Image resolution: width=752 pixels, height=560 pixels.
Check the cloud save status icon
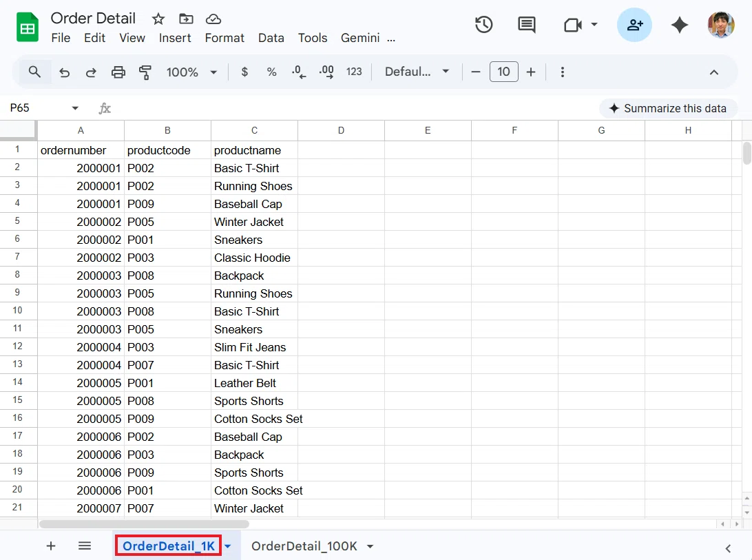[x=213, y=19]
